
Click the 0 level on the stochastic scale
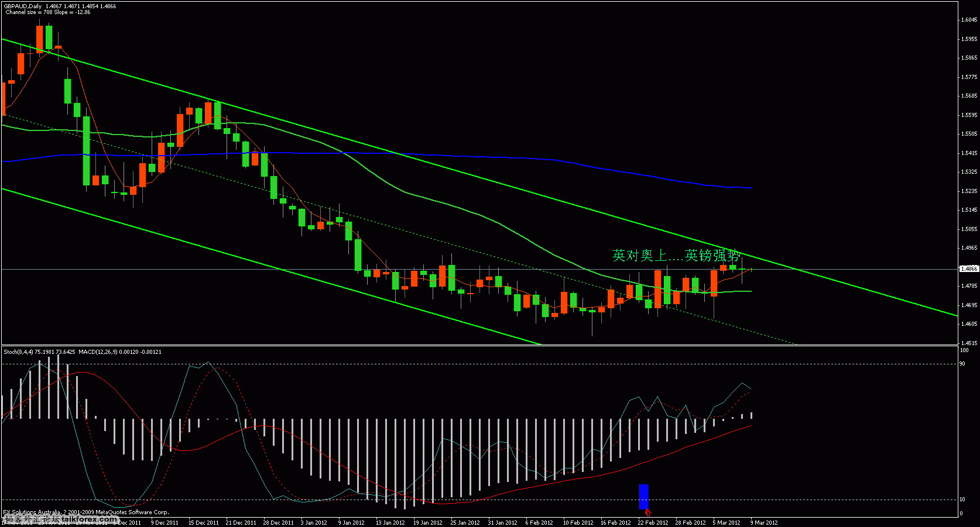click(x=961, y=514)
